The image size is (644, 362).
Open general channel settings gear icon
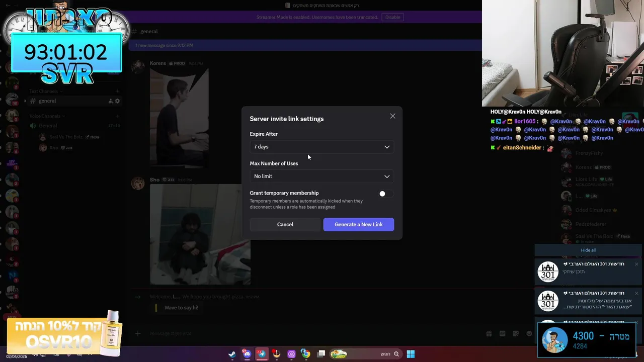(x=118, y=101)
